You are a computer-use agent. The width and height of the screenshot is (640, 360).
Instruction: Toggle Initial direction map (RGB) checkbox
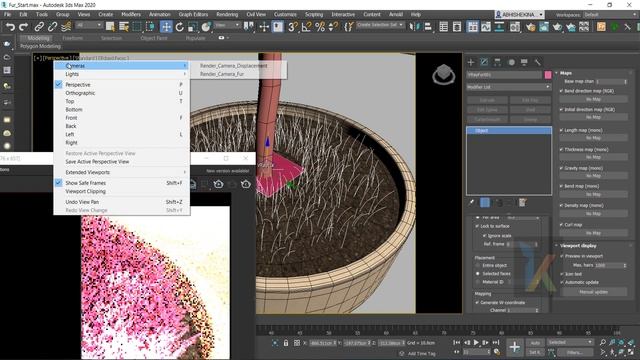click(562, 109)
